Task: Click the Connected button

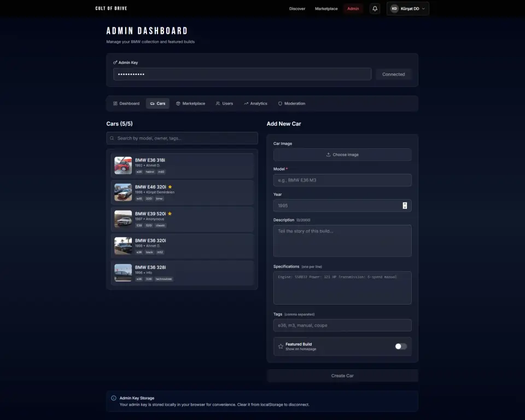Action: coord(393,74)
